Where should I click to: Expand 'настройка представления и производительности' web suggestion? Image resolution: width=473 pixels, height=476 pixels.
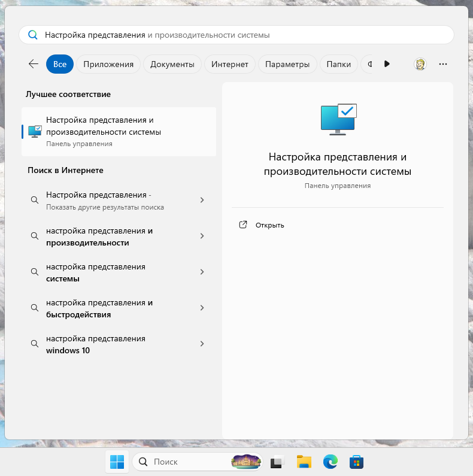pyautogui.click(x=202, y=237)
